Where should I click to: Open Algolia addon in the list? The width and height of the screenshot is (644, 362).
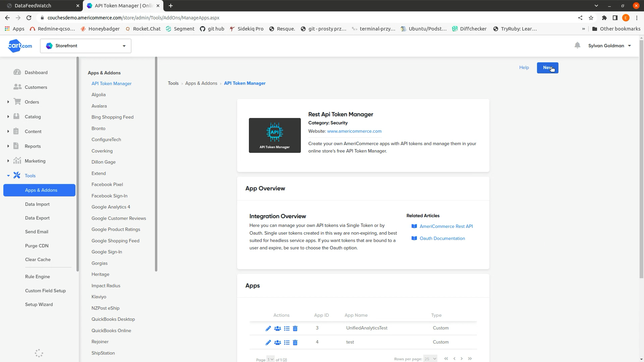pos(99,95)
